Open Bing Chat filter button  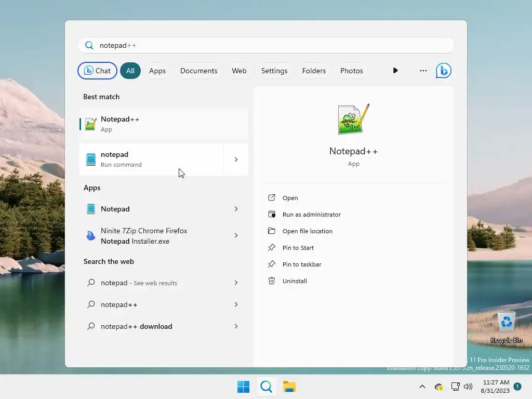pyautogui.click(x=97, y=71)
